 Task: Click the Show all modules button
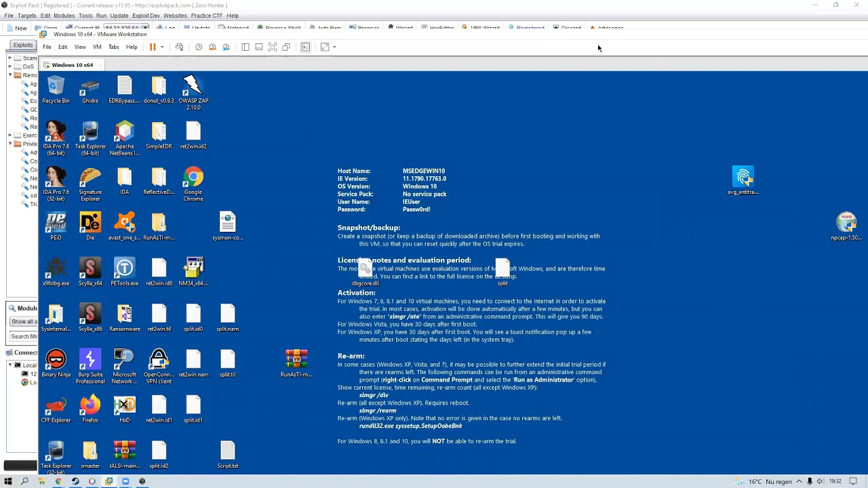[x=23, y=322]
